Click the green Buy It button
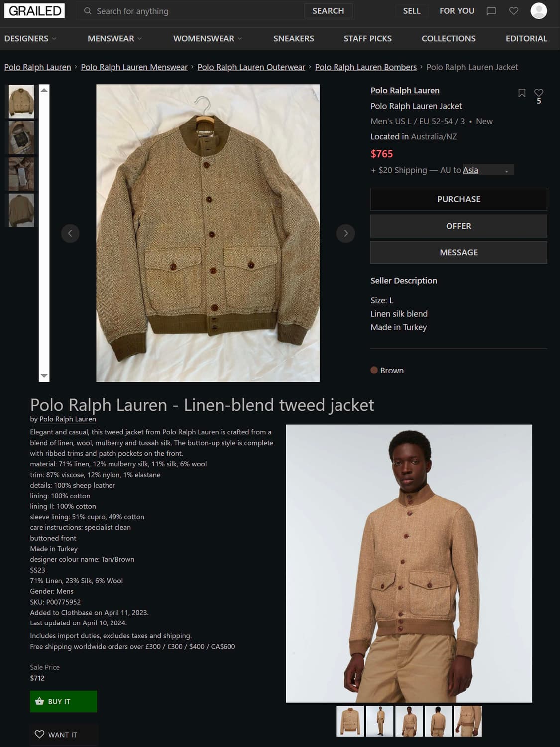Screen dimensions: 560x747 (x=63, y=701)
